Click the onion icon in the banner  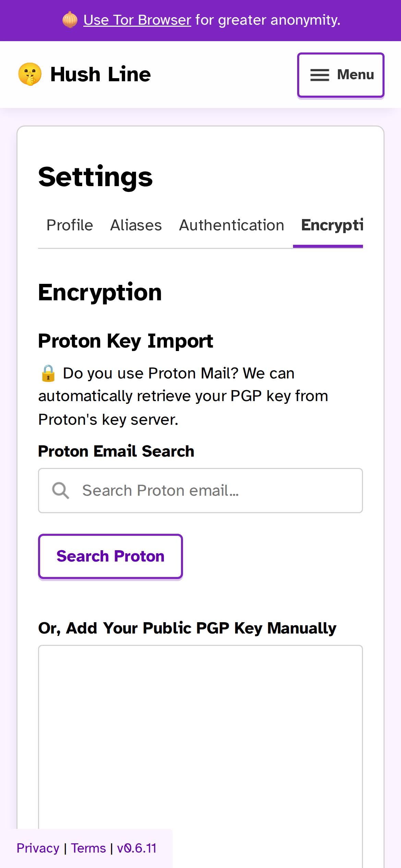tap(70, 20)
